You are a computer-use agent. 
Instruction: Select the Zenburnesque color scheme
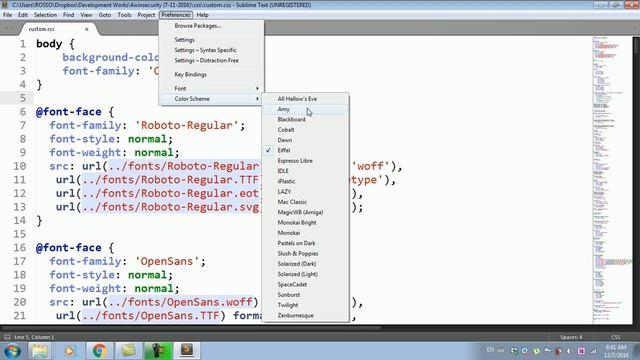coord(305,316)
